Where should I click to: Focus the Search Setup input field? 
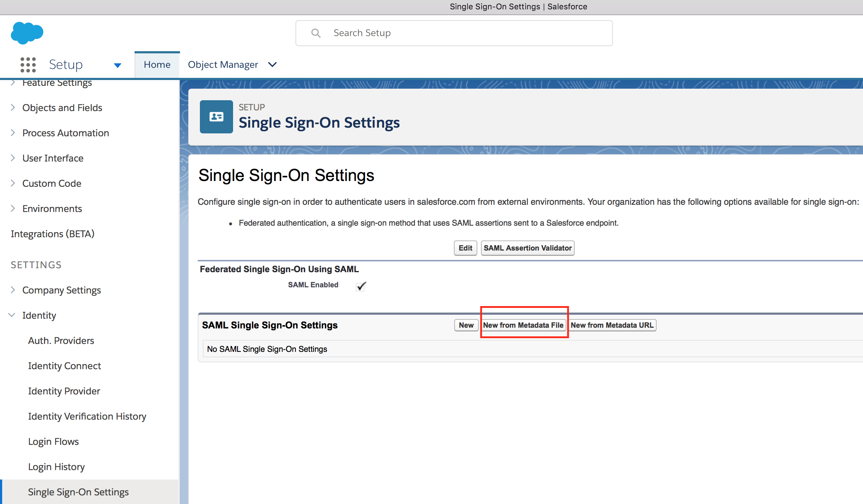(454, 33)
